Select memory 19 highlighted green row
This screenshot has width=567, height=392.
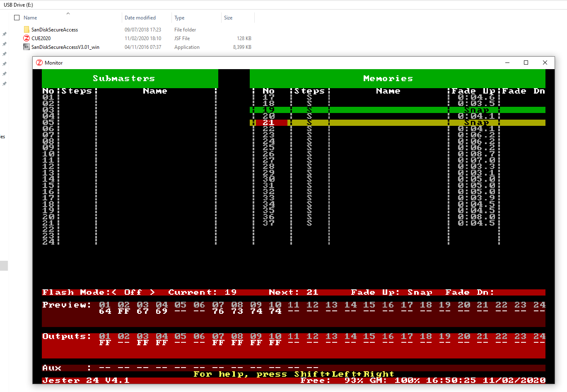click(x=398, y=110)
